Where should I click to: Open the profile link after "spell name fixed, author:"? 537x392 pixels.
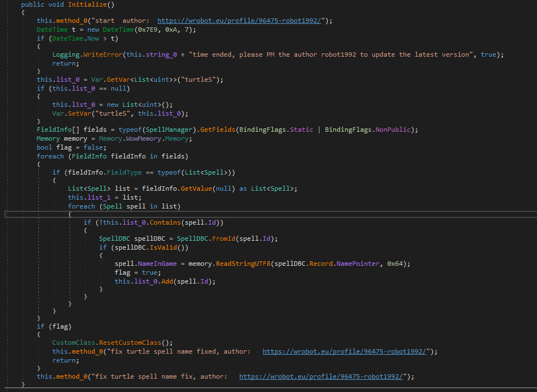pos(344,351)
